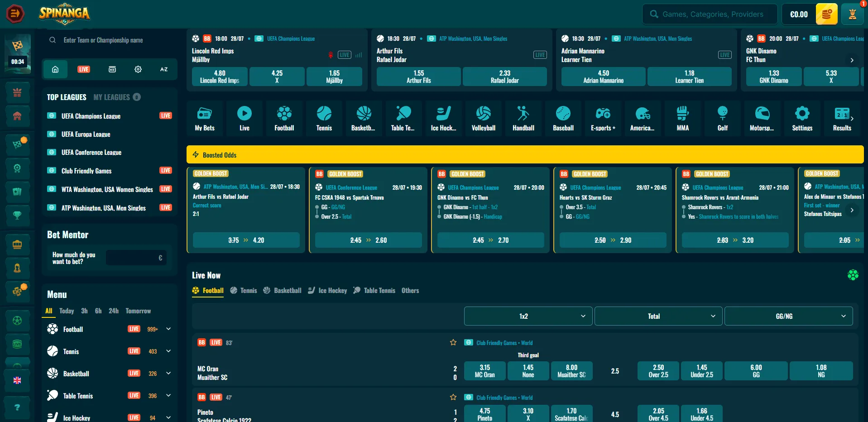
Task: Bet 1.55 on Arthur Fils
Action: pyautogui.click(x=419, y=77)
